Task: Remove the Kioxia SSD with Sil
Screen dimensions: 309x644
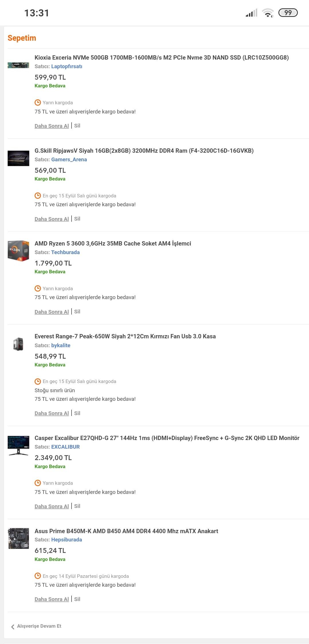Action: tap(77, 125)
